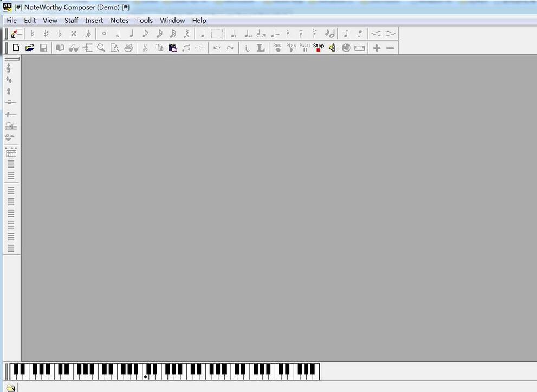The image size is (537, 392).
Task: Click the folder icon in the status bar
Action: pyautogui.click(x=10, y=388)
